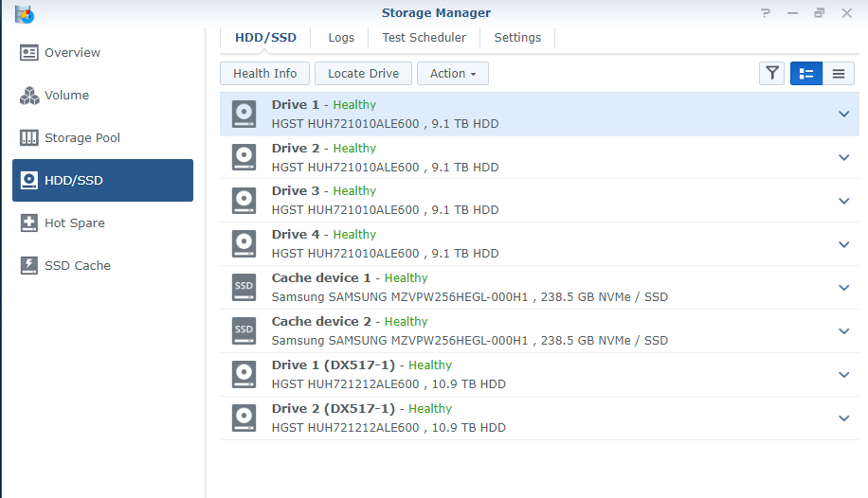The height and width of the screenshot is (498, 868).
Task: Click the Drive 2 hard disk icon
Action: pyautogui.click(x=244, y=157)
